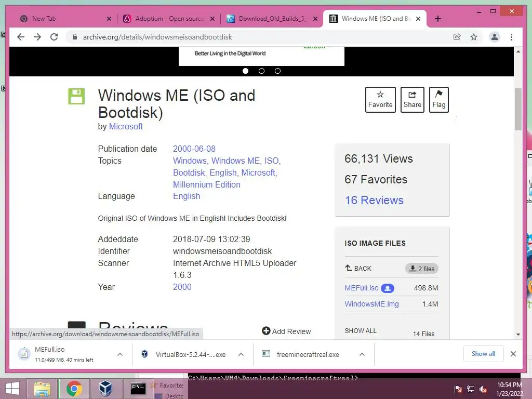The image size is (532, 399).
Task: Go back with the browser back arrow
Action: pyautogui.click(x=21, y=37)
